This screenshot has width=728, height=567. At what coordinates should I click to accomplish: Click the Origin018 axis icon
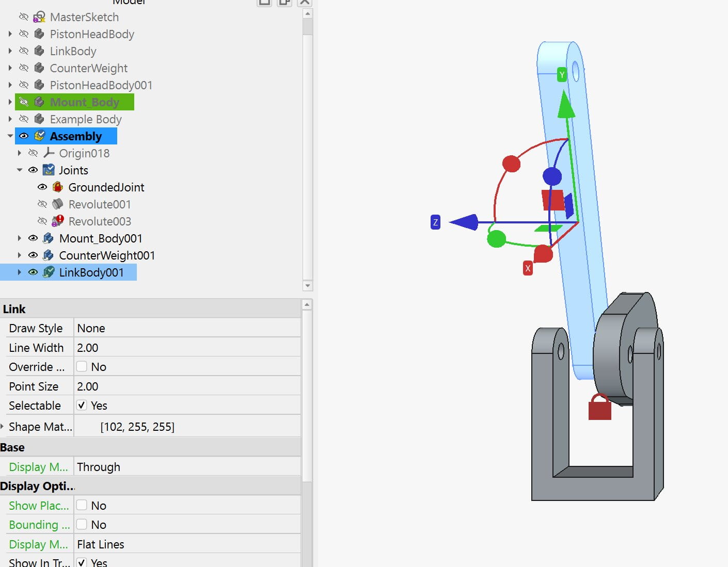pos(49,153)
